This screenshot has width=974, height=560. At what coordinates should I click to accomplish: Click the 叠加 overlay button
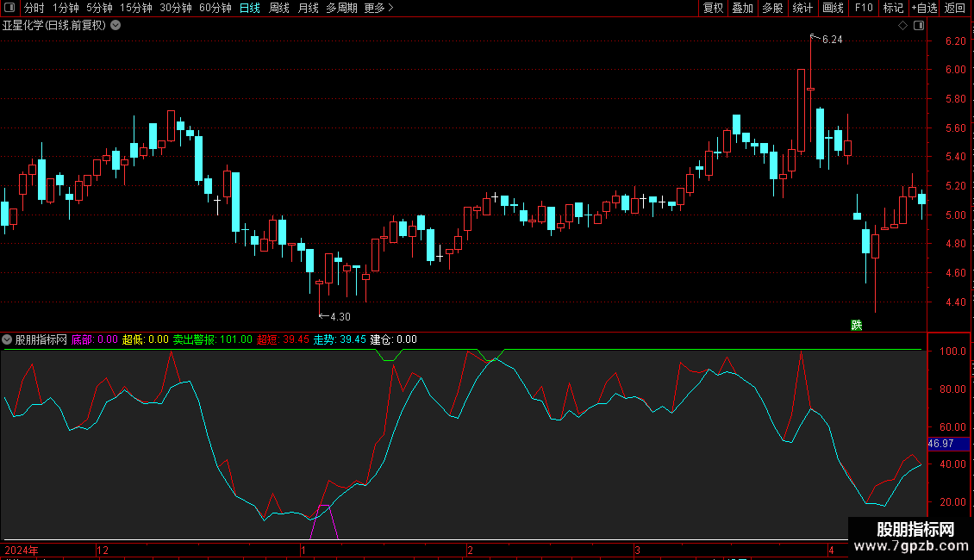pyautogui.click(x=743, y=8)
